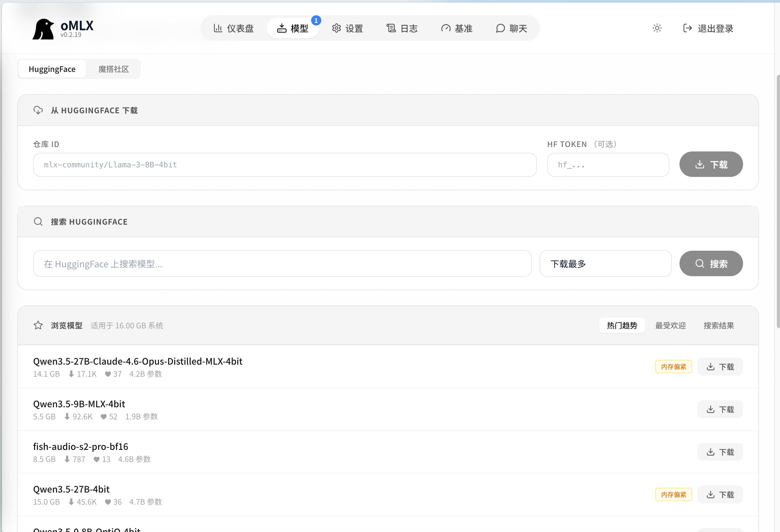The height and width of the screenshot is (532, 780).
Task: Open the 设置 settings page
Action: point(348,28)
